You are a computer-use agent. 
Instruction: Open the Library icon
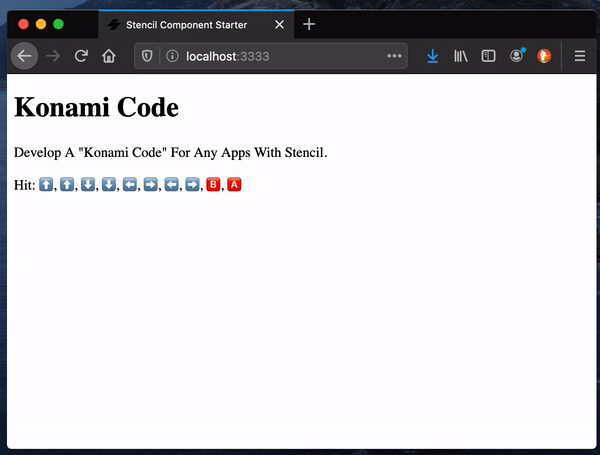click(461, 56)
